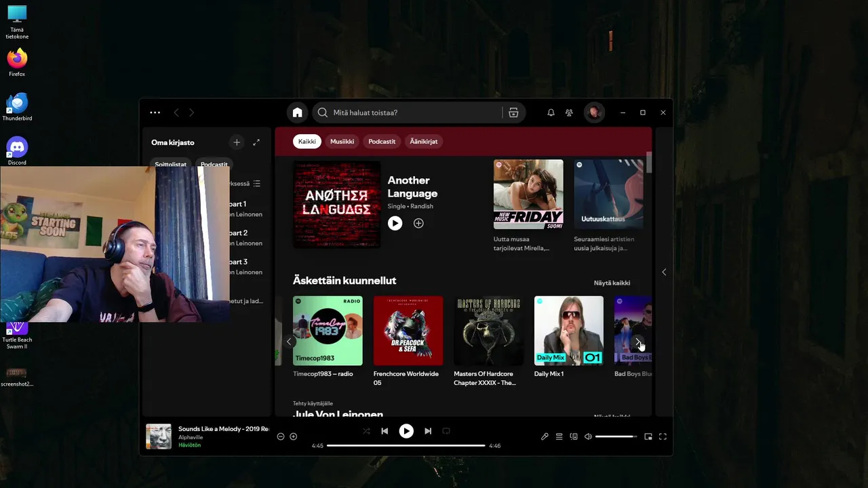This screenshot has width=868, height=488.
Task: Open the friend activity icon
Action: 569,113
